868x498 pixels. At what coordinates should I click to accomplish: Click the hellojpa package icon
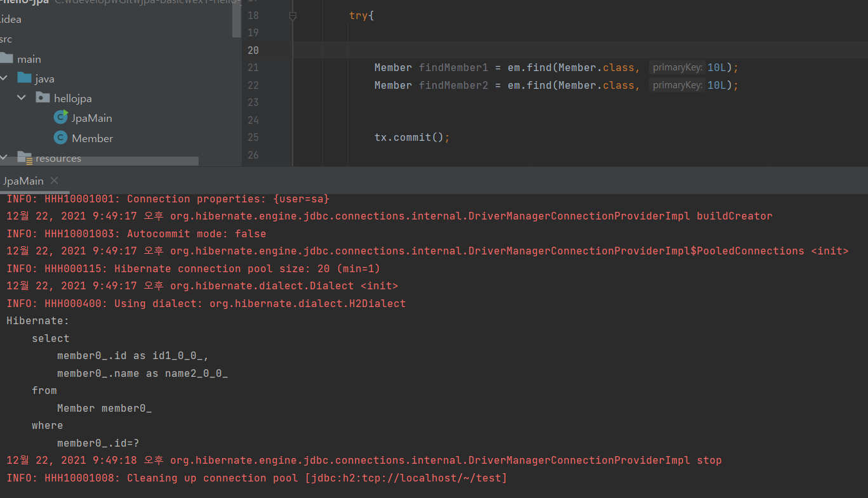[x=43, y=98]
